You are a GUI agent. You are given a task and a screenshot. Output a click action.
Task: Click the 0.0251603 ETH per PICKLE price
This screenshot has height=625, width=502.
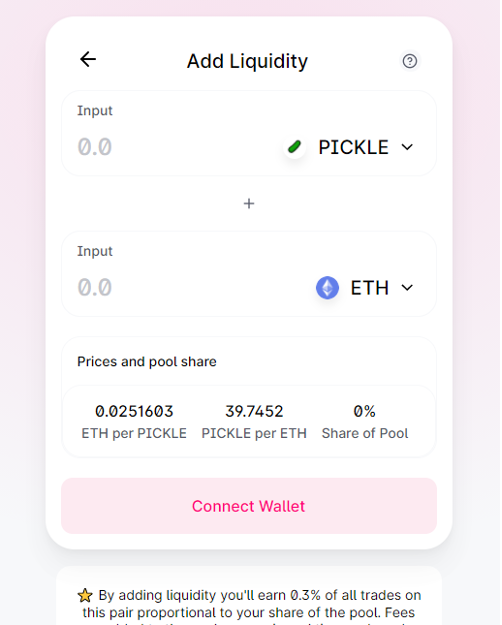tap(134, 412)
